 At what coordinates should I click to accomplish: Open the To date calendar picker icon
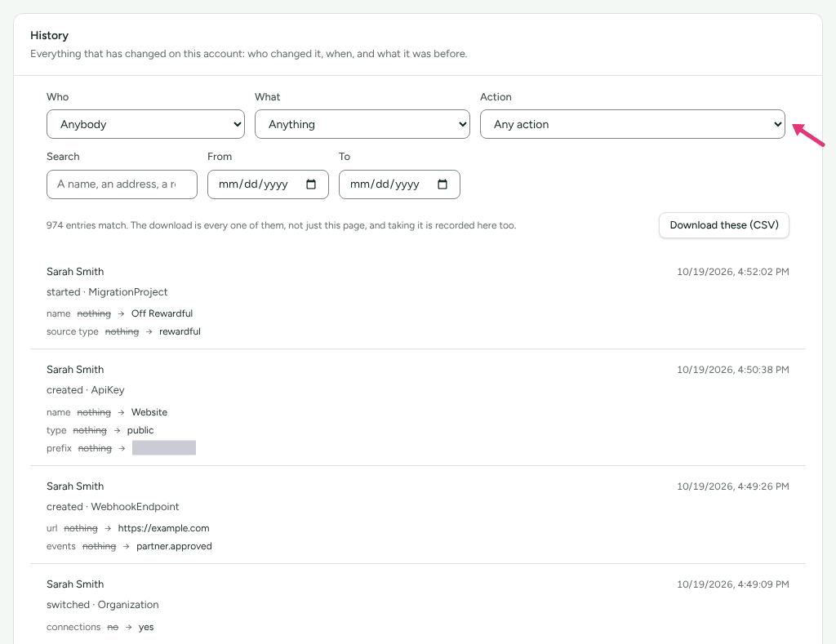(x=442, y=184)
